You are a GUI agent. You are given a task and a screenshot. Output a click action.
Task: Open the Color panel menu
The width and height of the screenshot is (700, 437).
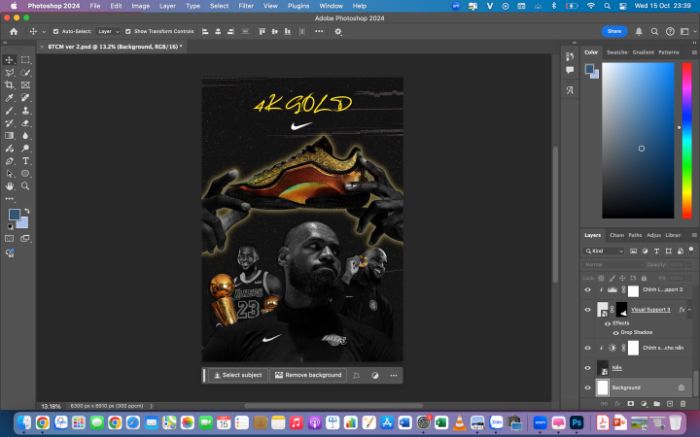694,52
